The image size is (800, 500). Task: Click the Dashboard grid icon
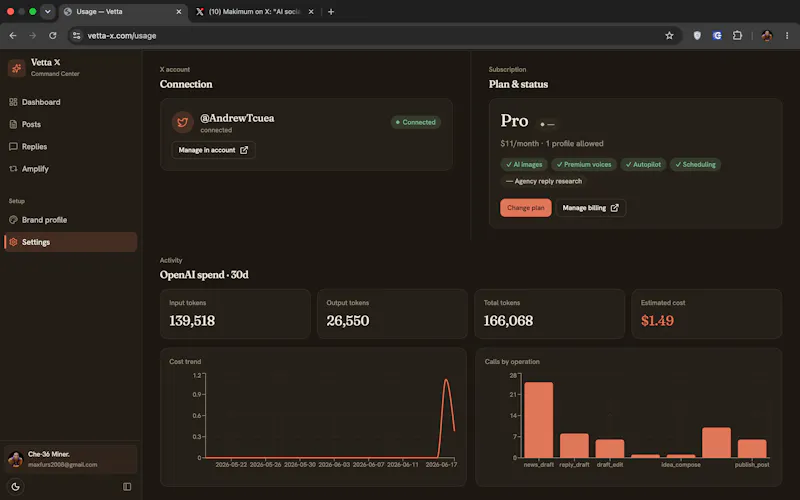(13, 102)
